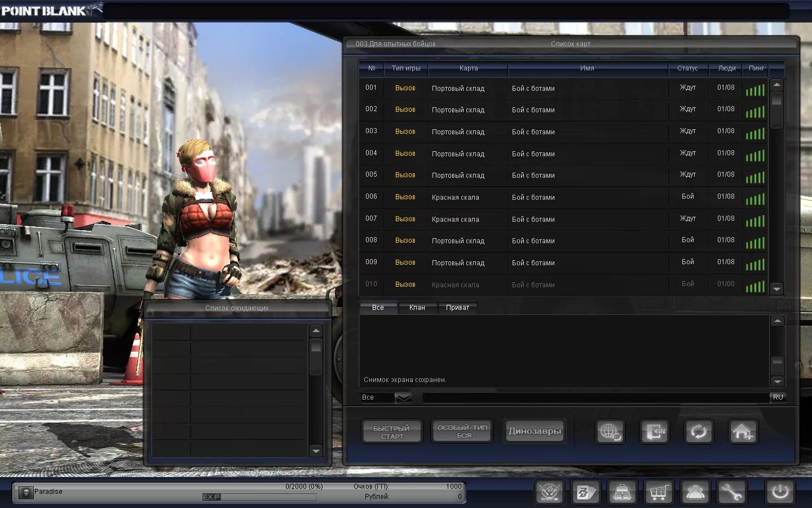Open the inventory backpack icon
This screenshot has height=508, width=812.
point(622,492)
